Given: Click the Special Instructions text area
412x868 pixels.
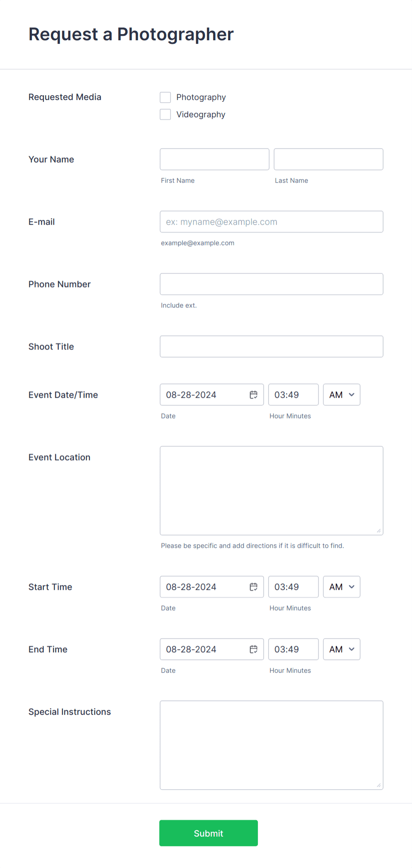Looking at the screenshot, I should (271, 745).
